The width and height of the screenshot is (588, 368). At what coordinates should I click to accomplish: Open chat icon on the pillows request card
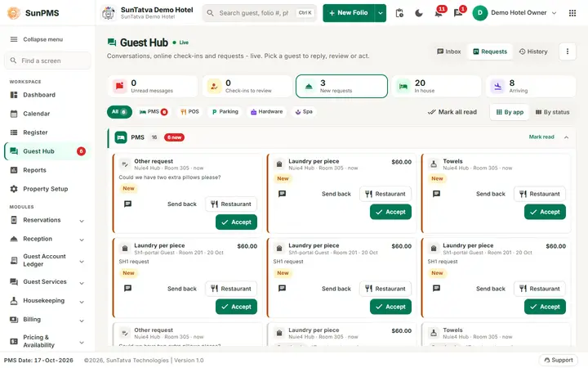(x=128, y=204)
